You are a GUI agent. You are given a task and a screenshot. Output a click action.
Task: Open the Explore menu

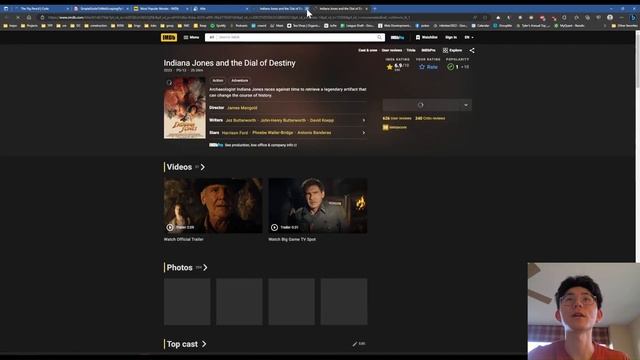(x=452, y=50)
